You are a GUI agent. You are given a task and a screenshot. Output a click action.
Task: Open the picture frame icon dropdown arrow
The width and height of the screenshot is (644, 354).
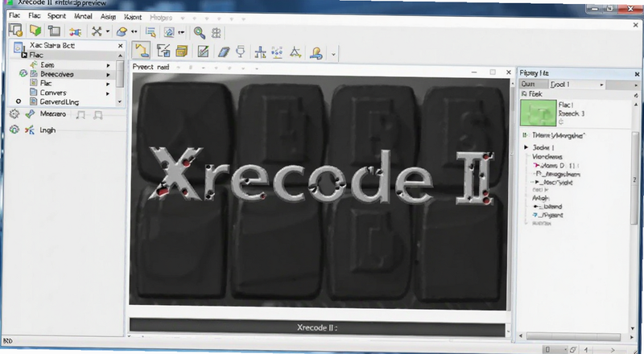(x=181, y=32)
